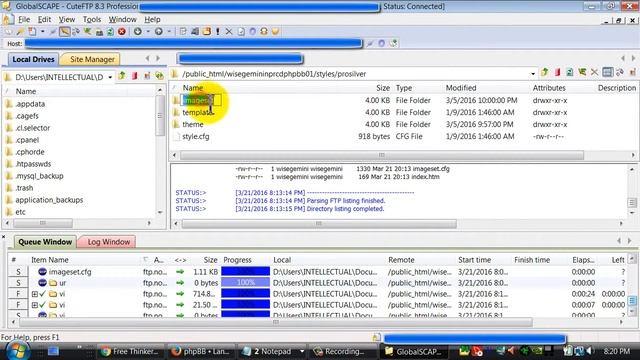Open dropdown arrow next to New document icon
The image size is (640, 360).
(42, 31)
